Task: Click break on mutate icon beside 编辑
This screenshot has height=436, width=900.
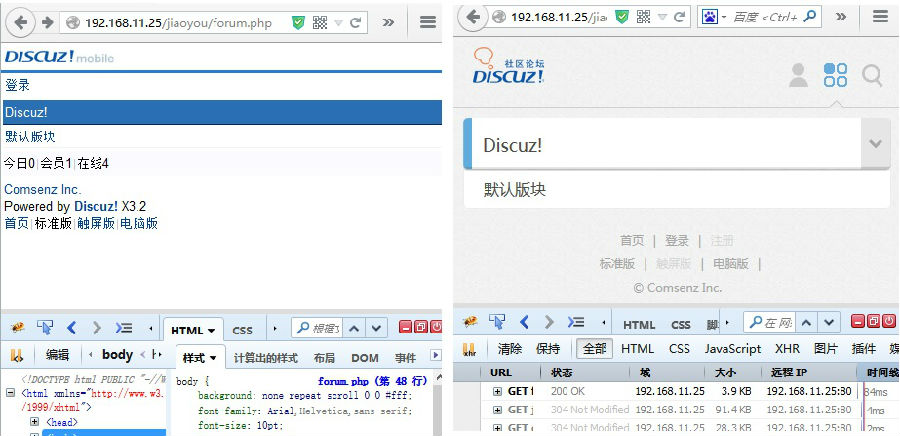Action: [x=17, y=356]
